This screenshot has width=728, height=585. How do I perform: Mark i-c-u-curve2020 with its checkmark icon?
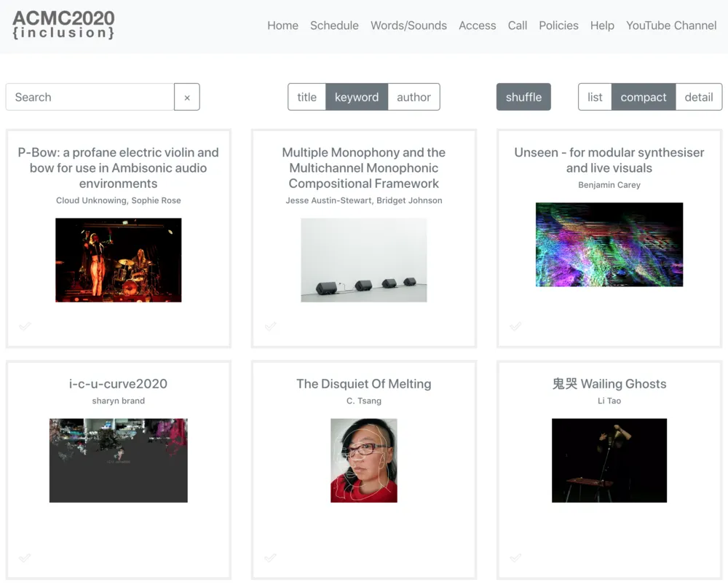(x=24, y=558)
